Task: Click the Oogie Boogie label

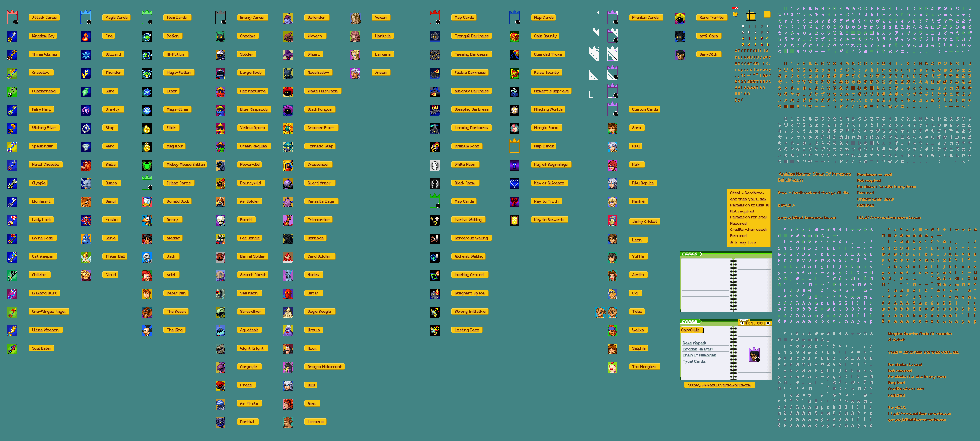Action: (319, 312)
